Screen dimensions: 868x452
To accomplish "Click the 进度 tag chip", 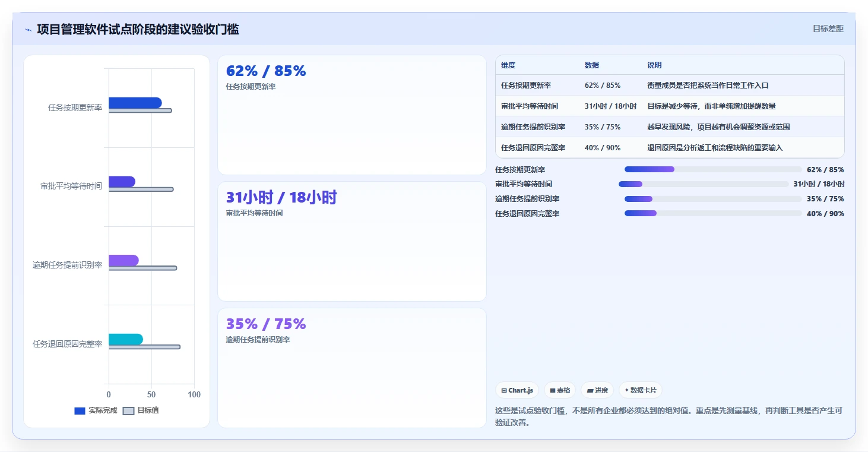I will pyautogui.click(x=597, y=390).
